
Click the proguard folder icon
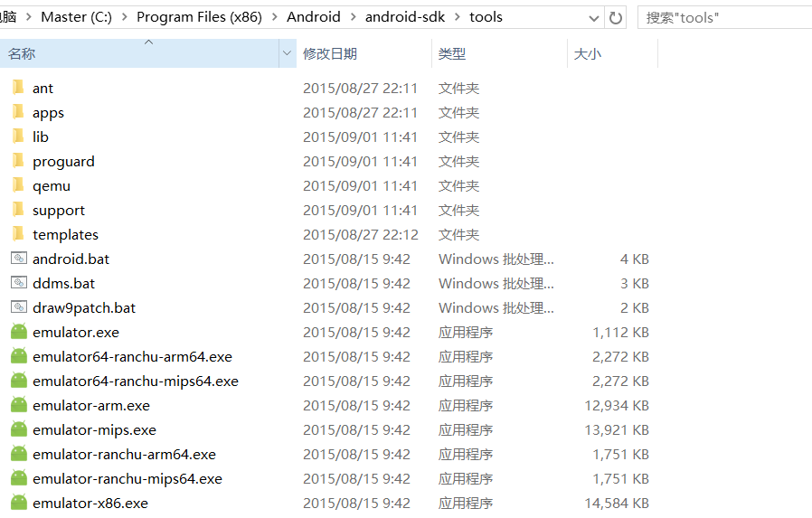(x=18, y=161)
